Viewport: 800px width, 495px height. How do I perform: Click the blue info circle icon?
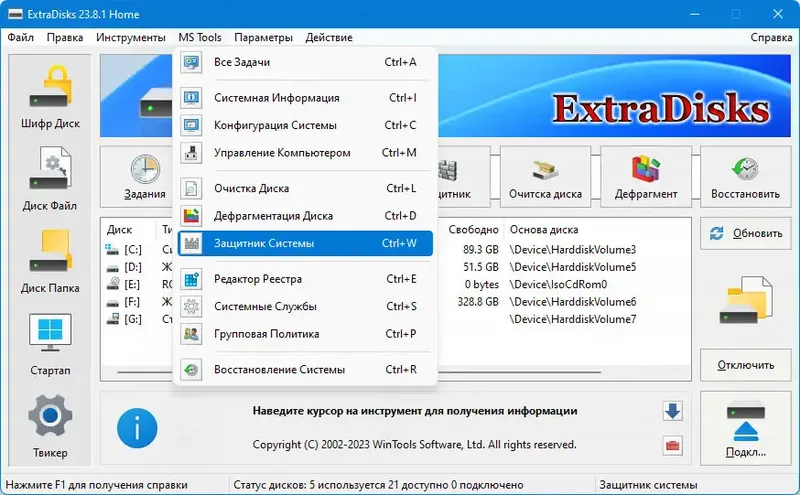pos(137,428)
